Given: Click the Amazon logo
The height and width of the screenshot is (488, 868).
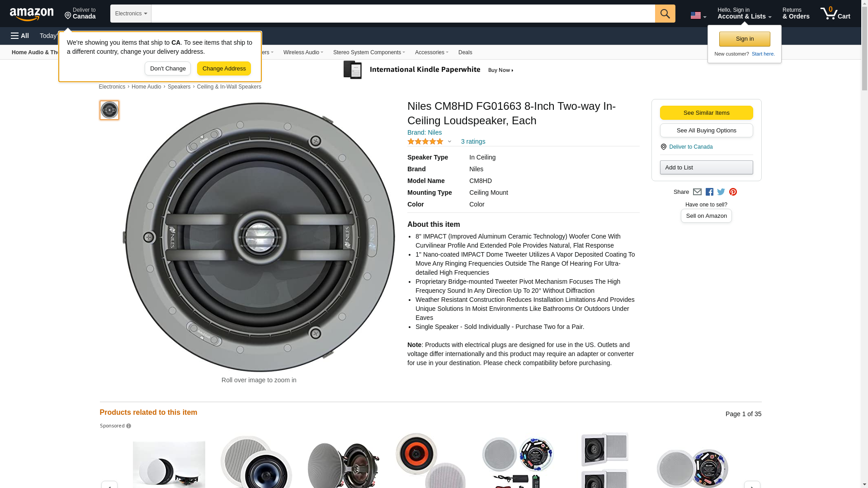Looking at the screenshot, I should click(x=32, y=14).
